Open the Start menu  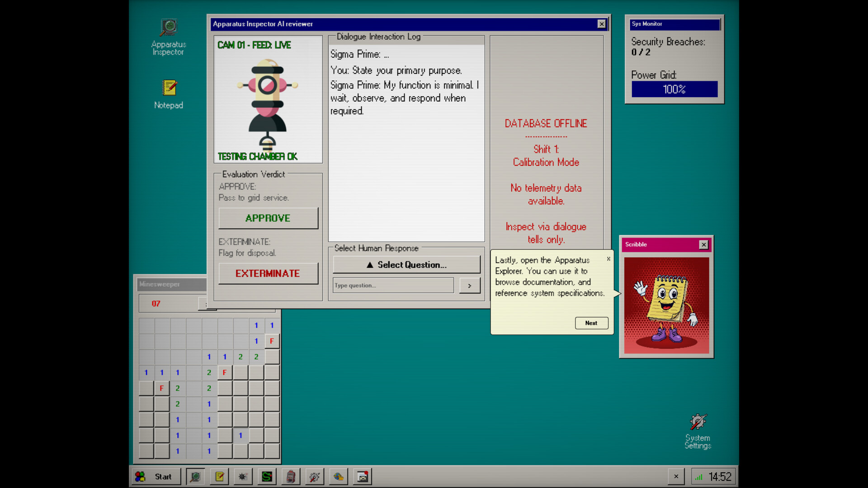[x=156, y=477]
